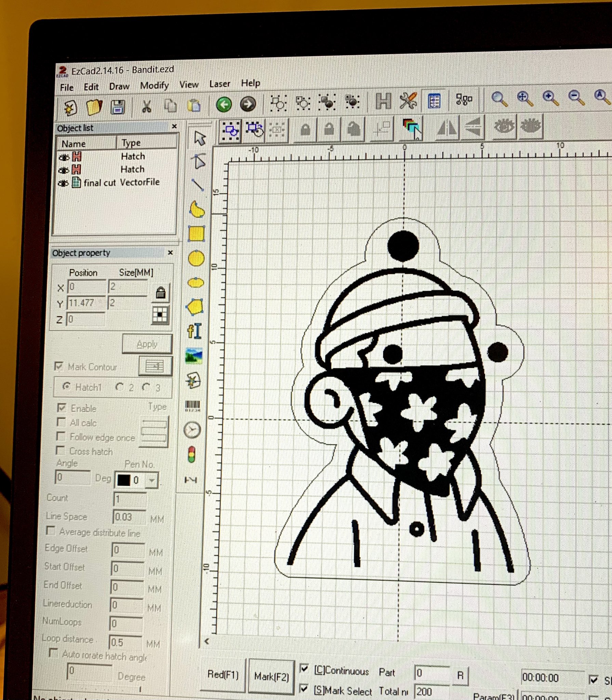This screenshot has height=700, width=612.
Task: Select the hatch 2 radio option
Action: coord(119,387)
